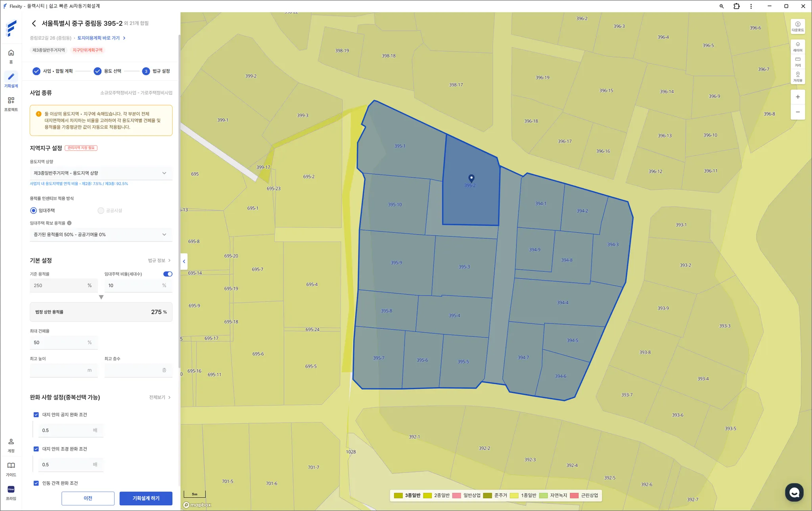The image size is (812, 511).
Task: Select the 임대주택 radio button
Action: [34, 211]
